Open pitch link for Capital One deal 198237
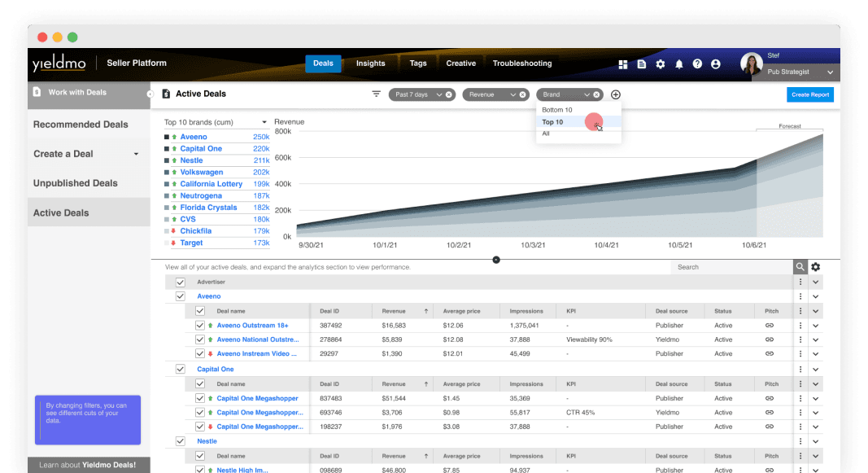 click(x=770, y=427)
